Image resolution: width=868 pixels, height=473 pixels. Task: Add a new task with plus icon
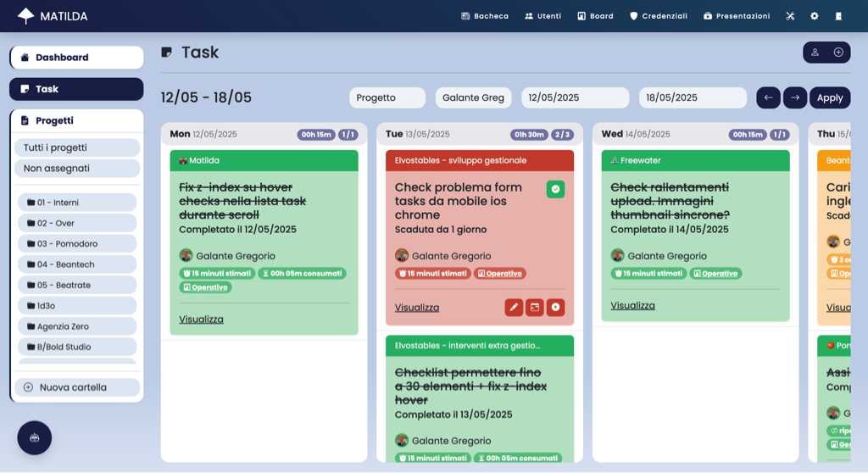tap(838, 53)
